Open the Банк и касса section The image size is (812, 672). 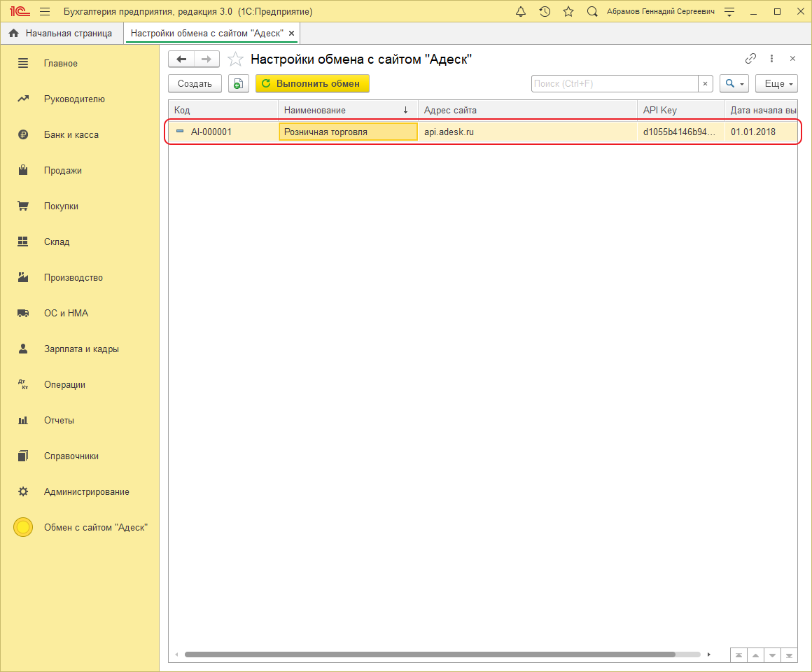point(80,134)
